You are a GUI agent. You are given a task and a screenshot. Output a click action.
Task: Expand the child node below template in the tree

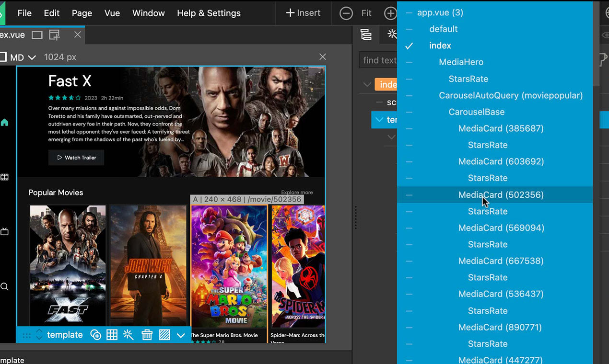[391, 137]
